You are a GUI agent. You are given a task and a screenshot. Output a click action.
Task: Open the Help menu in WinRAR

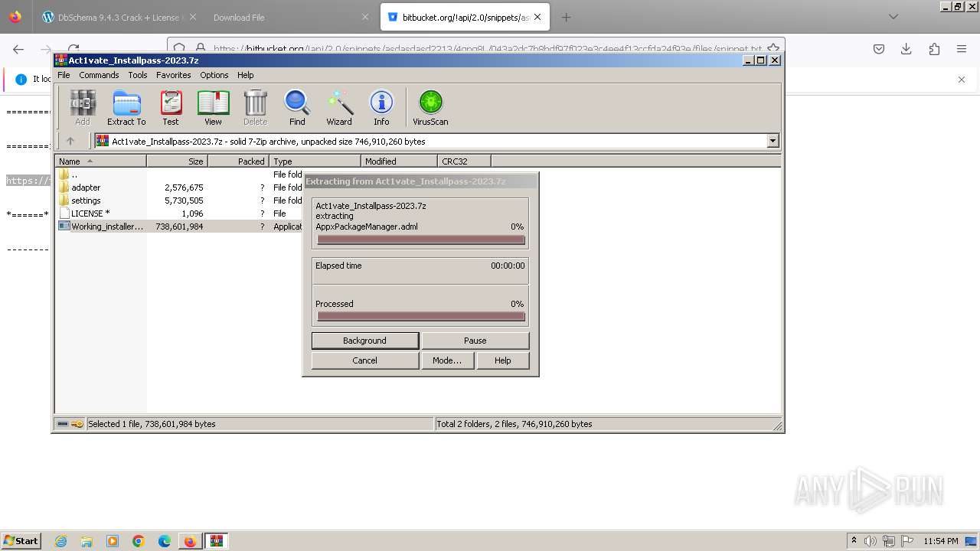tap(245, 75)
